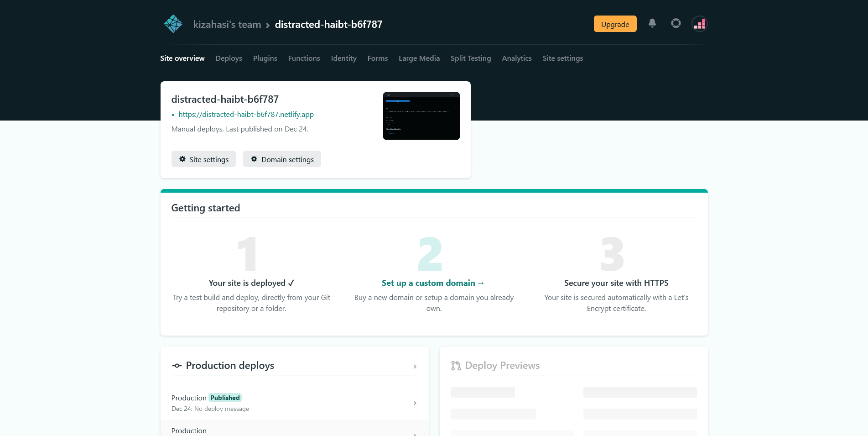Click the gear icon on Site settings button
Viewport: 868px width, 436px height.
[182, 159]
